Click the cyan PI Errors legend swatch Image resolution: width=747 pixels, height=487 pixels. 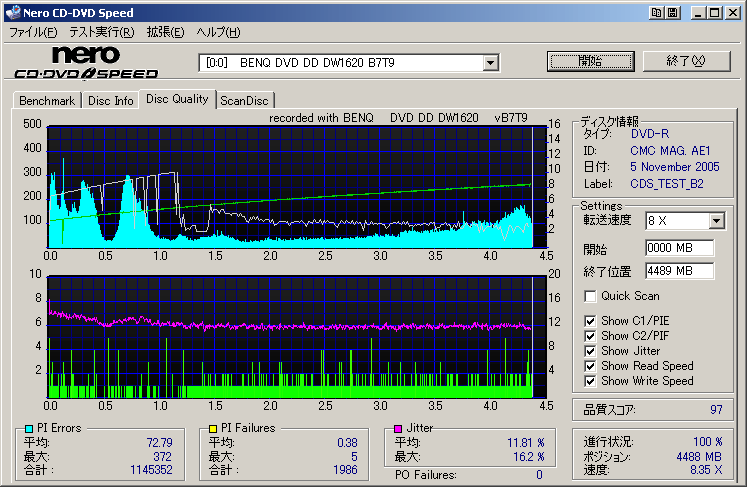pyautogui.click(x=29, y=429)
